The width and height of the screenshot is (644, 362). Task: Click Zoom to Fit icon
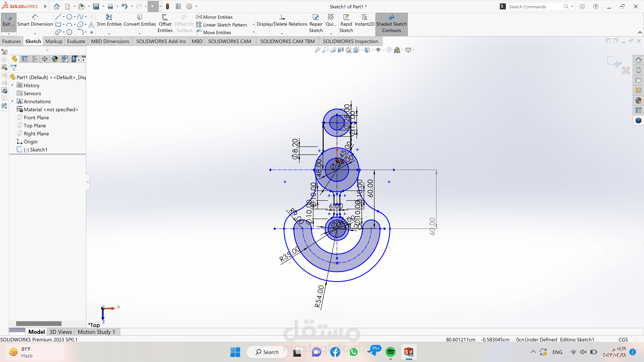click(317, 50)
